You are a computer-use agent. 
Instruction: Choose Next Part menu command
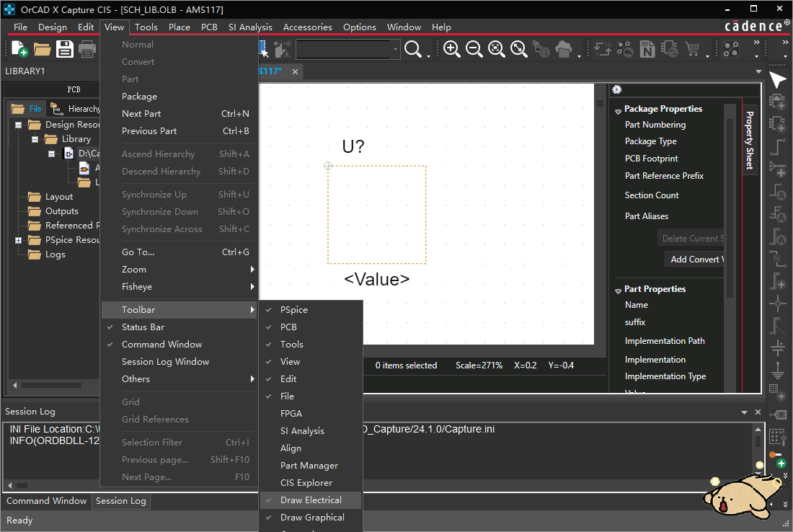click(180, 114)
